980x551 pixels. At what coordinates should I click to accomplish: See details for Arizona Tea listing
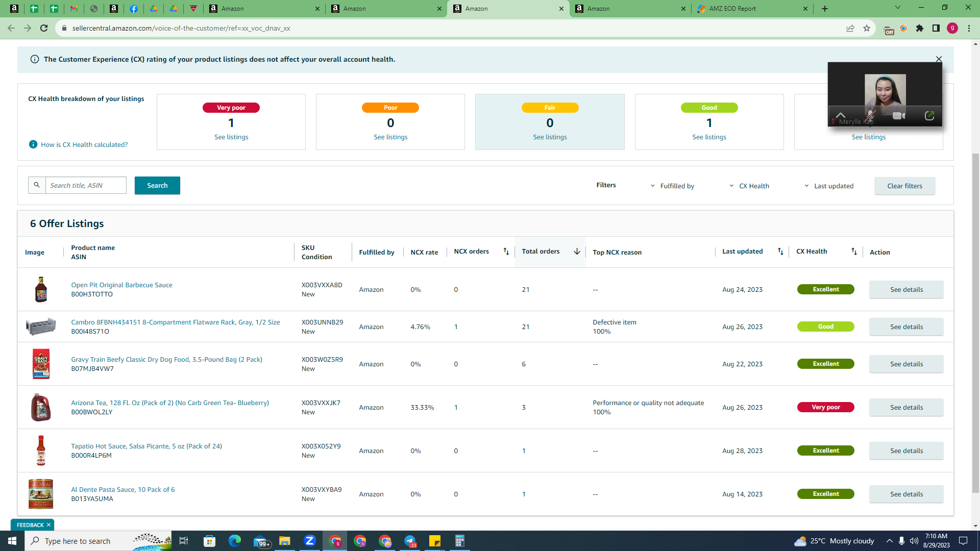[x=906, y=407]
